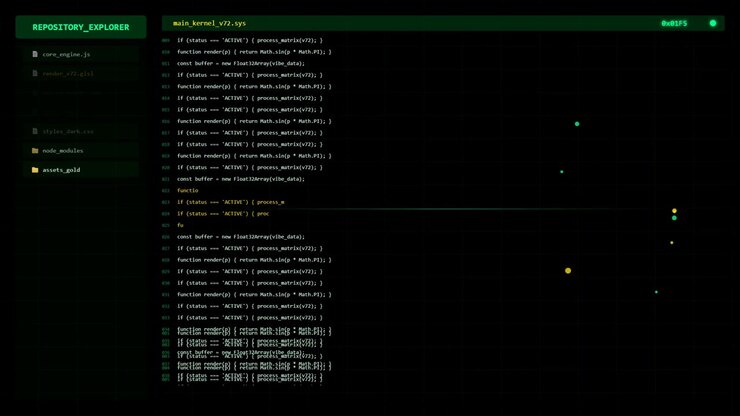
Task: Click the REPOSITORY_EXPLORER panel header
Action: [x=81, y=27]
